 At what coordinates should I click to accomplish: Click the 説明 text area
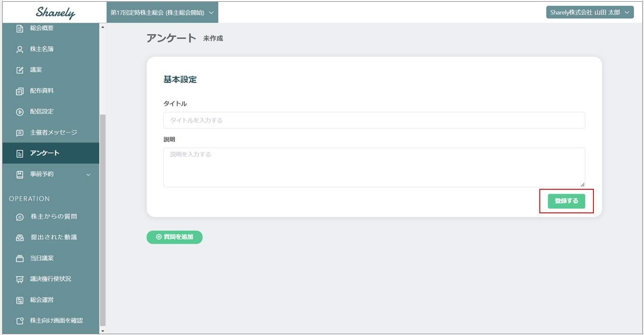pos(374,167)
